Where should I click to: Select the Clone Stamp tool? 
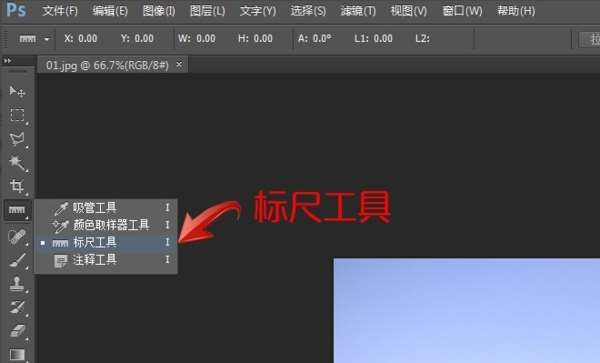pyautogui.click(x=17, y=284)
